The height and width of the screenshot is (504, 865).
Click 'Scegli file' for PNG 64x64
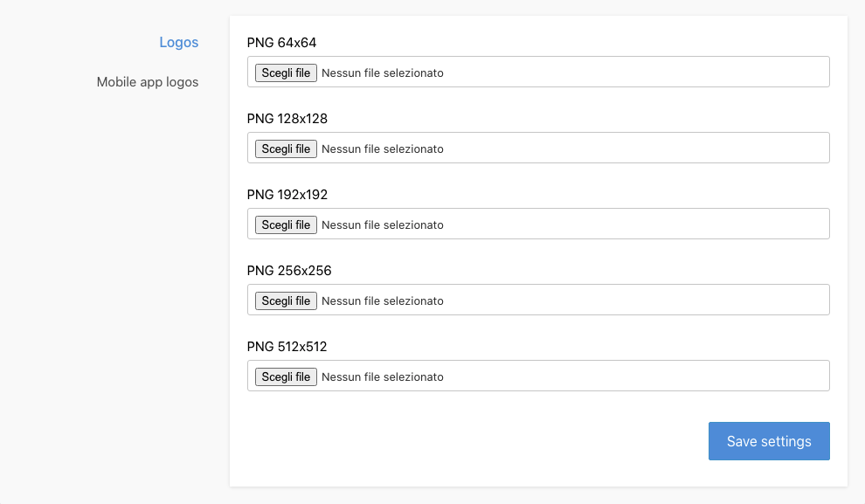(286, 72)
